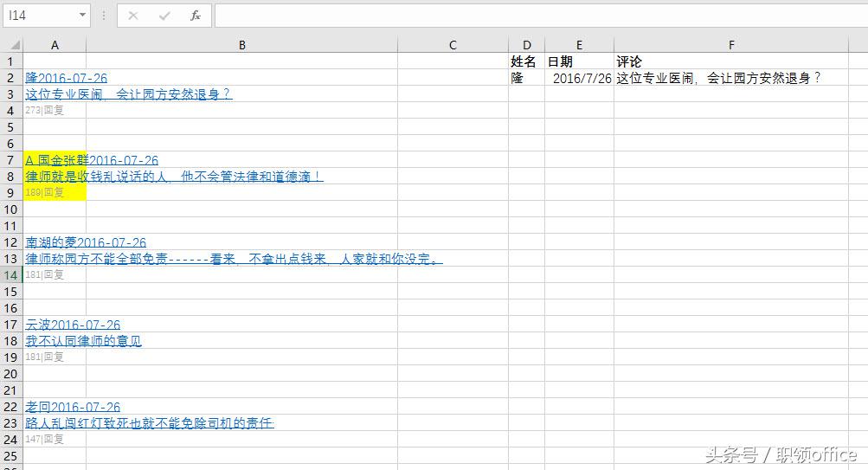Click the Enter checkmark formula bar icon
This screenshot has height=470, width=868.
pyautogui.click(x=164, y=16)
